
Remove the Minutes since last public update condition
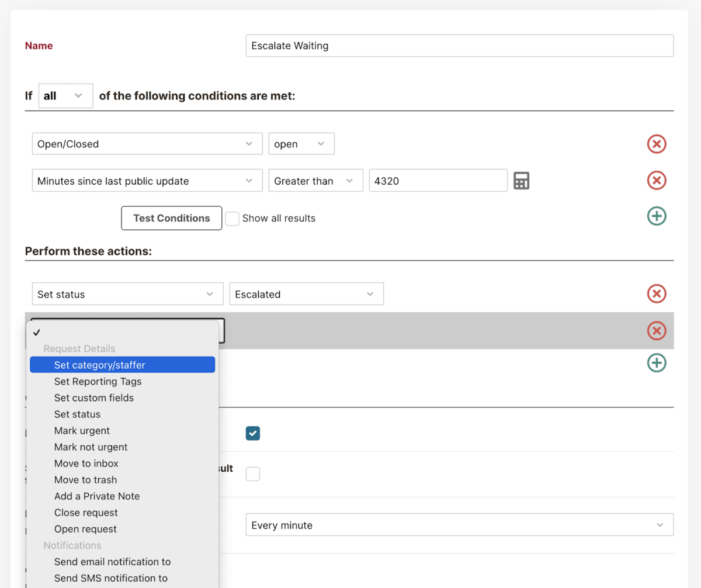click(x=657, y=181)
